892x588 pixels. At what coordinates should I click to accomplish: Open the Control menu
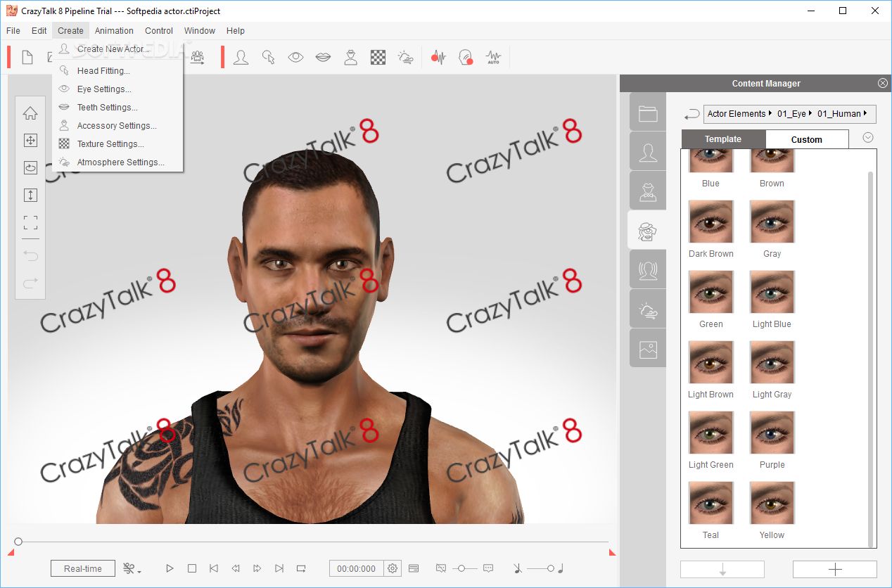pyautogui.click(x=159, y=30)
